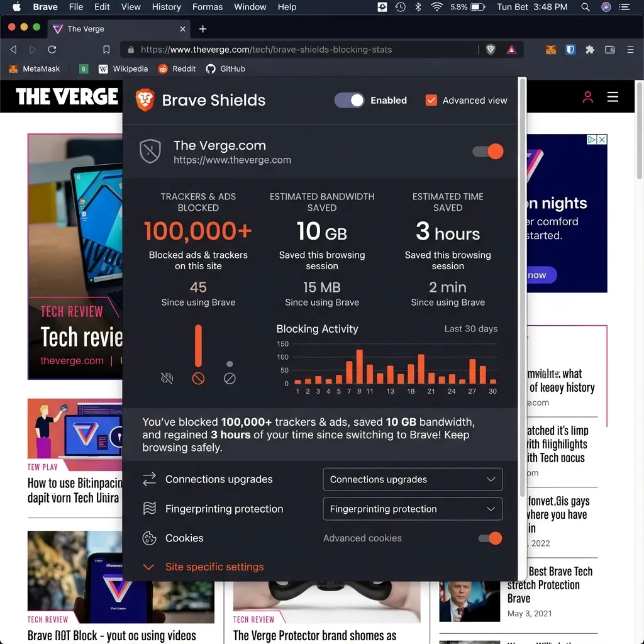
Task: Open the Brave wallet icon
Action: tap(610, 50)
